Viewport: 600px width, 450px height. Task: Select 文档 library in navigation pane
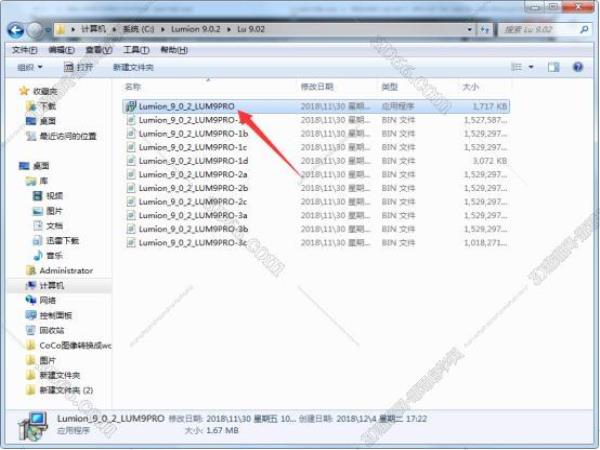54,225
